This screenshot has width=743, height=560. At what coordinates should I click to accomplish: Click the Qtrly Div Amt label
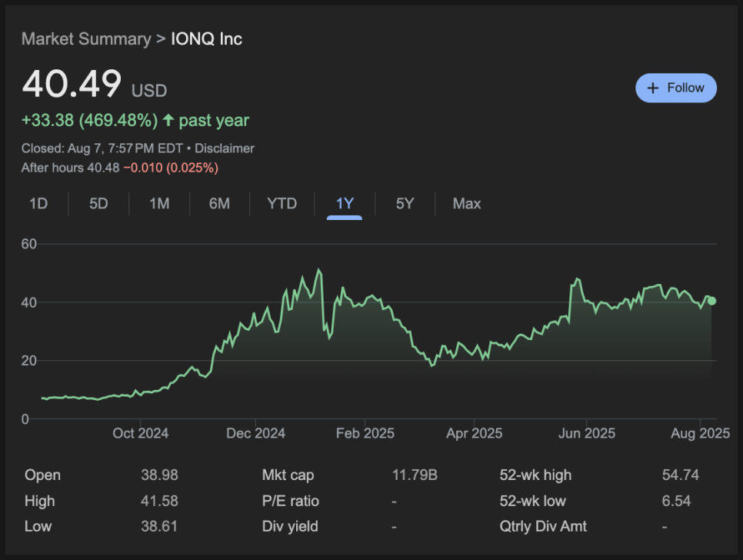coord(543,526)
